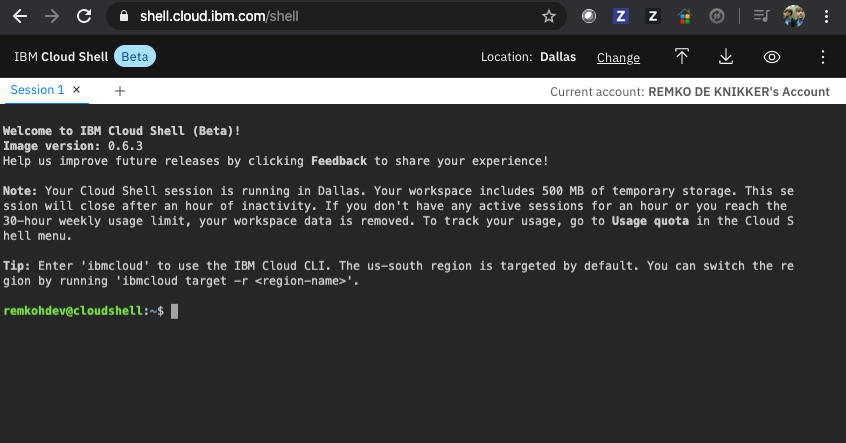Select the Session 1 tab
This screenshot has height=443, width=846.
pos(37,90)
